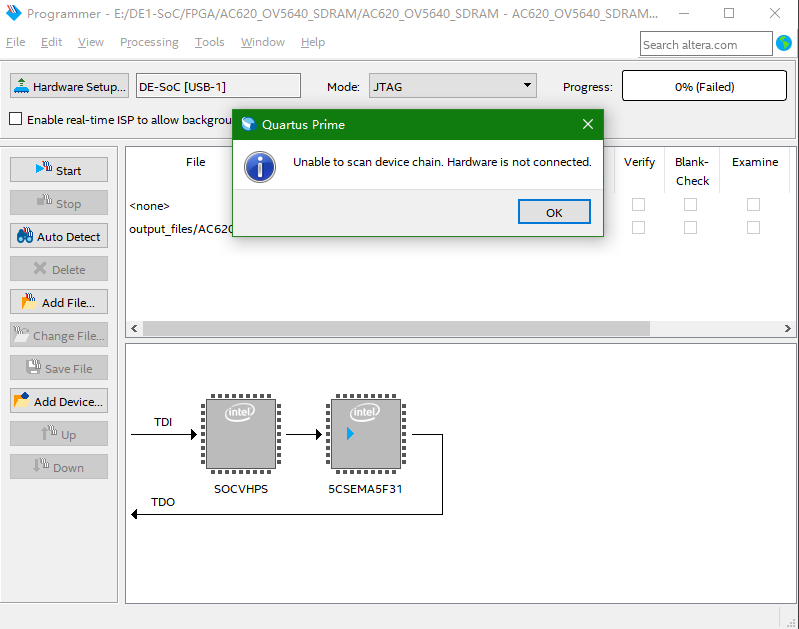
Task: Expand the Mode JTAG dropdown
Action: pos(452,86)
